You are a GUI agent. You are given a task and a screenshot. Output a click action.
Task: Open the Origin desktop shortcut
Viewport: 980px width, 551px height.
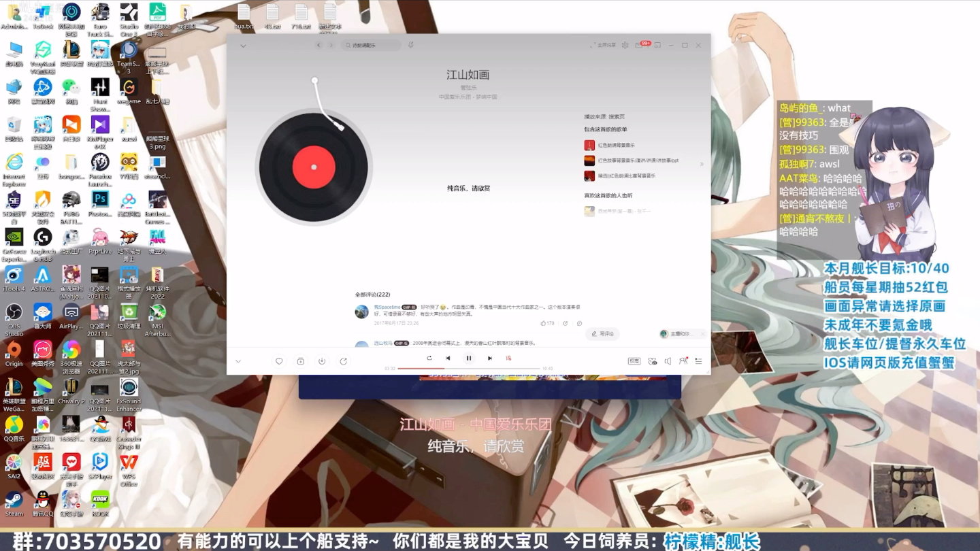(x=14, y=354)
